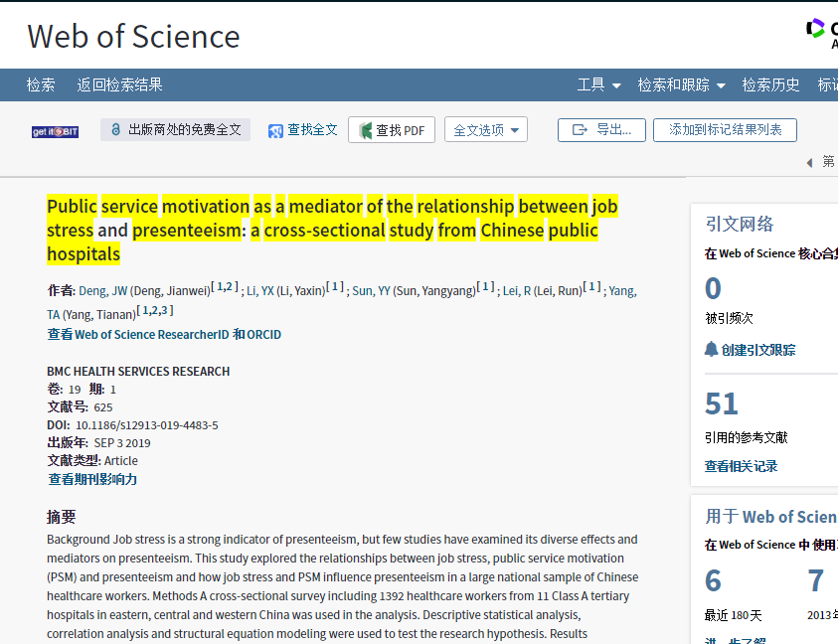
Task: Select 返回检索结果 in navigation bar
Action: (x=119, y=85)
